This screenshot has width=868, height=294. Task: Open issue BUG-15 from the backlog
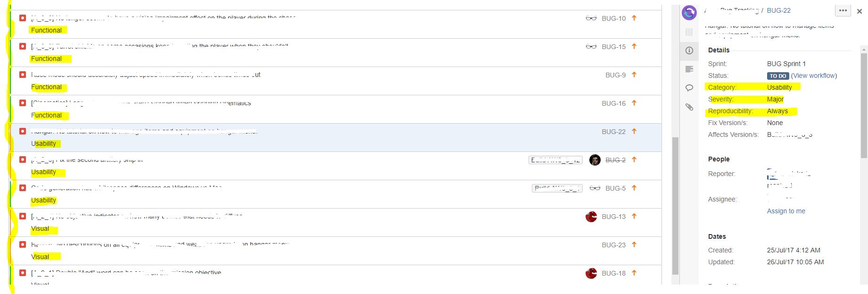pyautogui.click(x=614, y=47)
